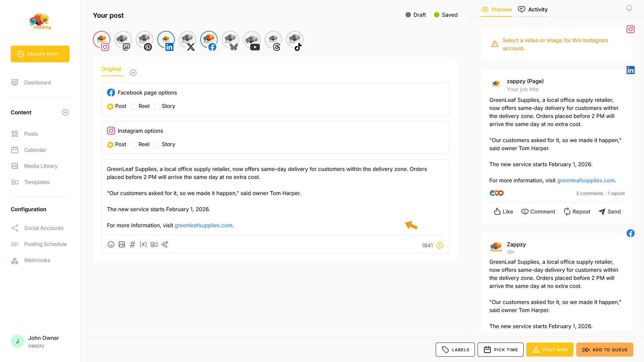
Task: Add a new post version tab
Action: point(133,73)
